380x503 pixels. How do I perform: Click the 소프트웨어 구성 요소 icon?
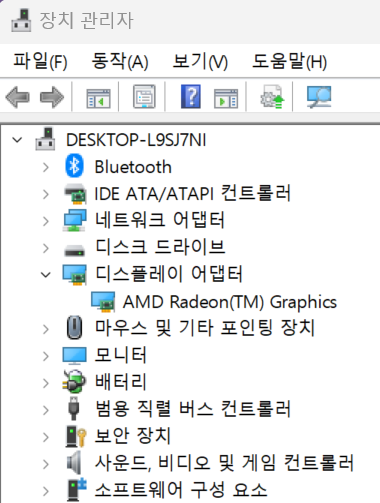coord(77,489)
